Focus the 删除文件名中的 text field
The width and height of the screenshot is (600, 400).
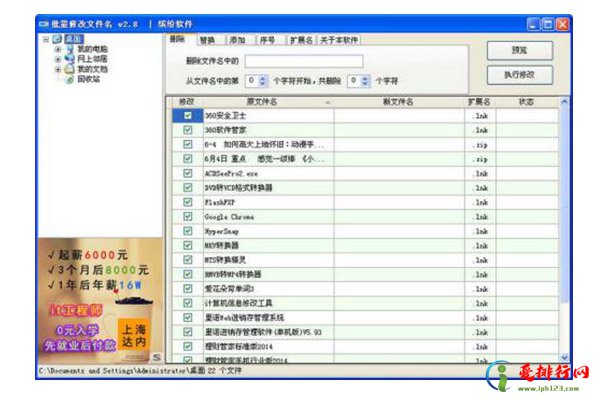[304, 61]
